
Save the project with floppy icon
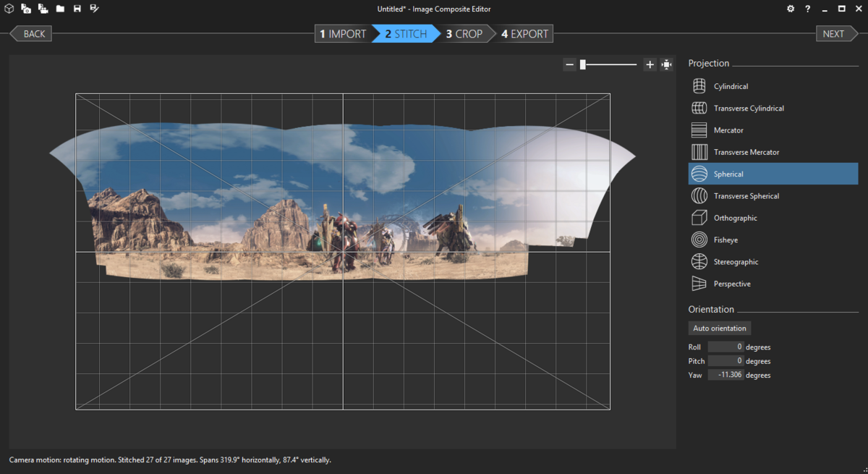tap(77, 9)
